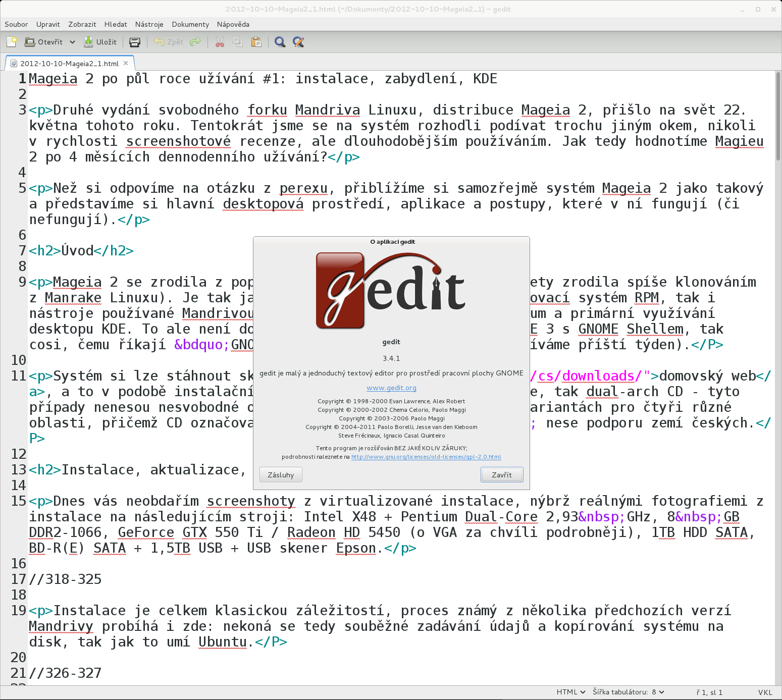Image resolution: width=782 pixels, height=700 pixels.
Task: Follow the www.gedit.org link
Action: [x=391, y=388]
